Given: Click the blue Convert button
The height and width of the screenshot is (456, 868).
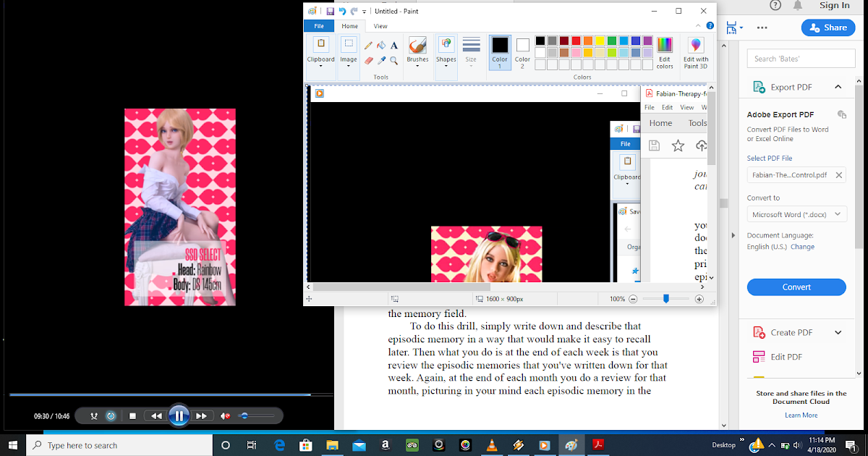Looking at the screenshot, I should pos(796,287).
